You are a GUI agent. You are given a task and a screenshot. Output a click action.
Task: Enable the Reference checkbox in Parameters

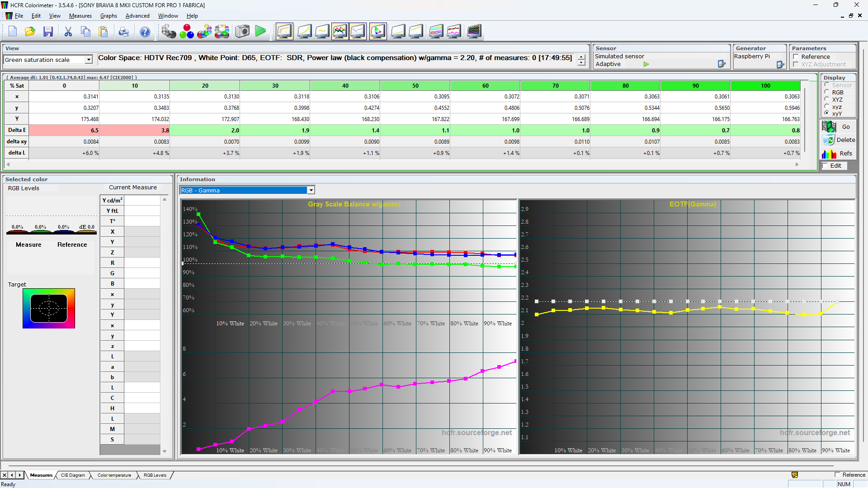point(796,57)
